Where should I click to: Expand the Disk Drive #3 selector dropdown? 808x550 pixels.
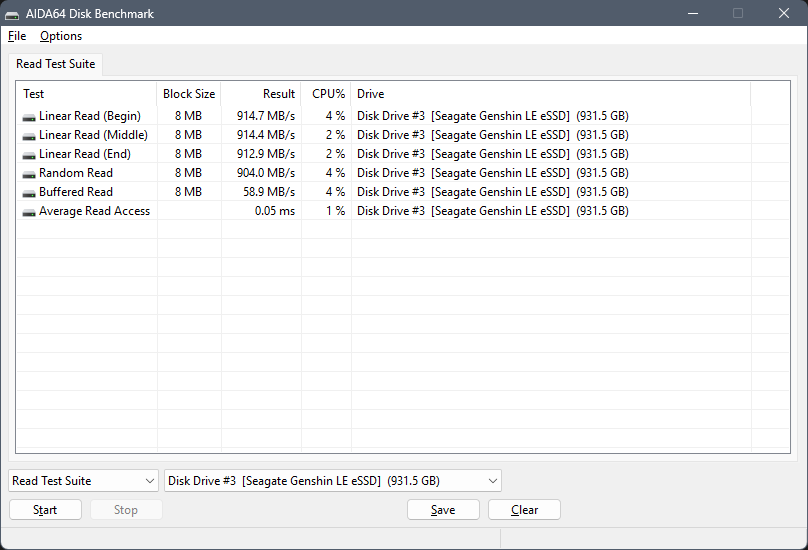tap(332, 481)
